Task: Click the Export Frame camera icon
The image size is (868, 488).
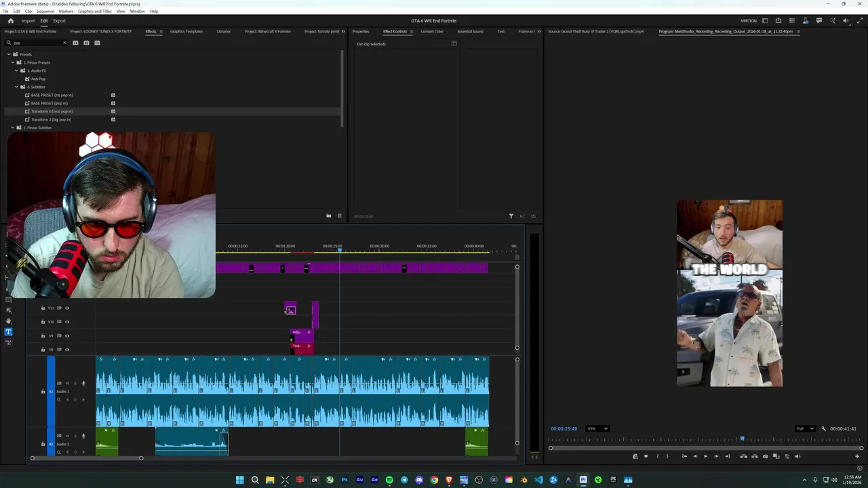Action: (766, 456)
